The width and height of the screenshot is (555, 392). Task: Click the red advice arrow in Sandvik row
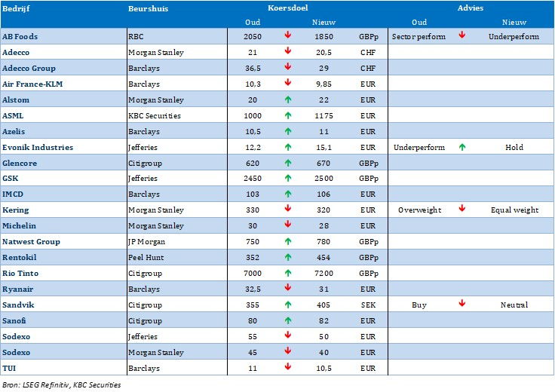[461, 305]
